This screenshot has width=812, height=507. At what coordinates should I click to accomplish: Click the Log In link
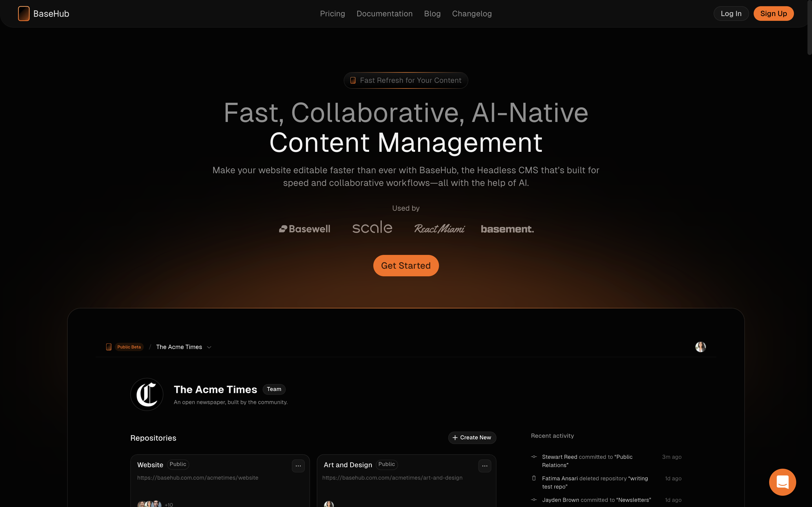tap(731, 14)
